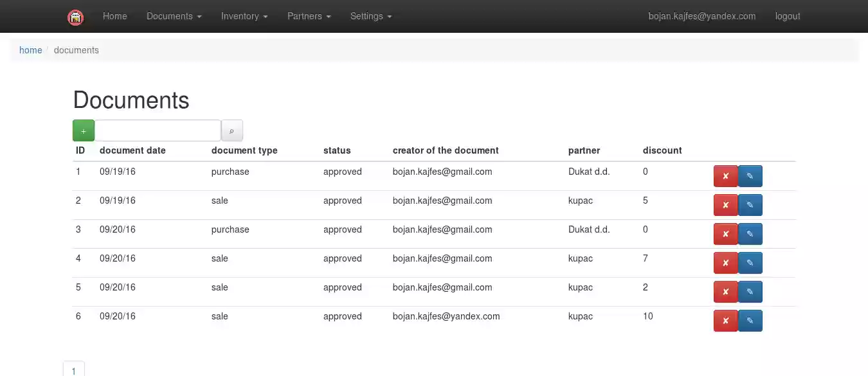Click the red X icon on the sale row ID 2

tap(725, 204)
